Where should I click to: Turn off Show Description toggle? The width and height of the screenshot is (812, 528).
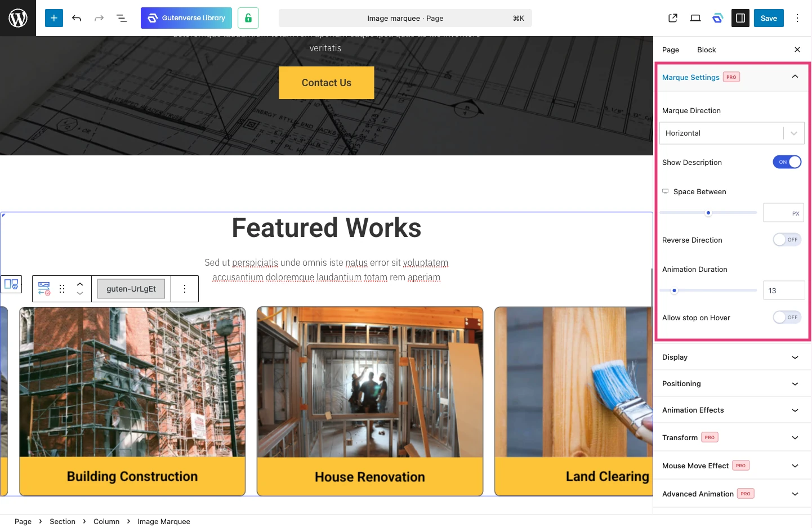787,162
